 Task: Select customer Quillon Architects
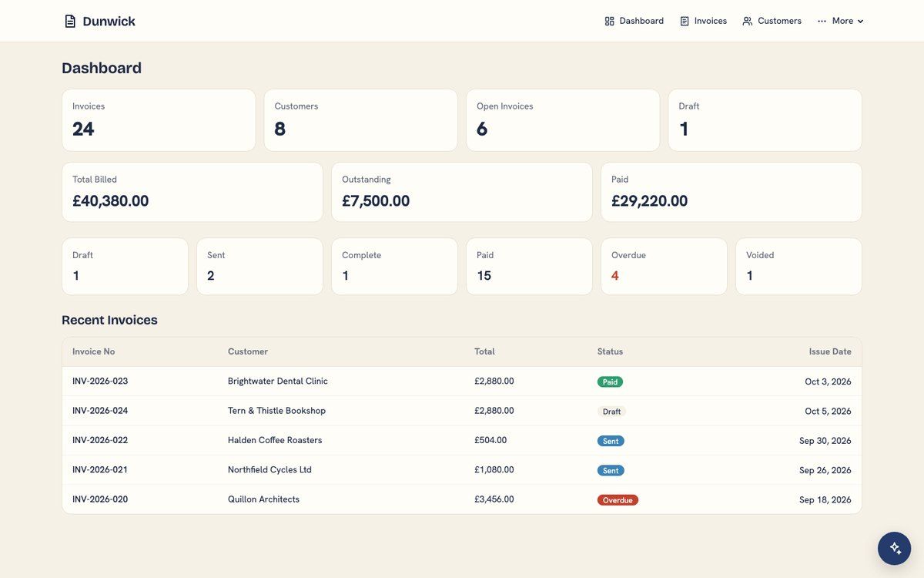263,499
